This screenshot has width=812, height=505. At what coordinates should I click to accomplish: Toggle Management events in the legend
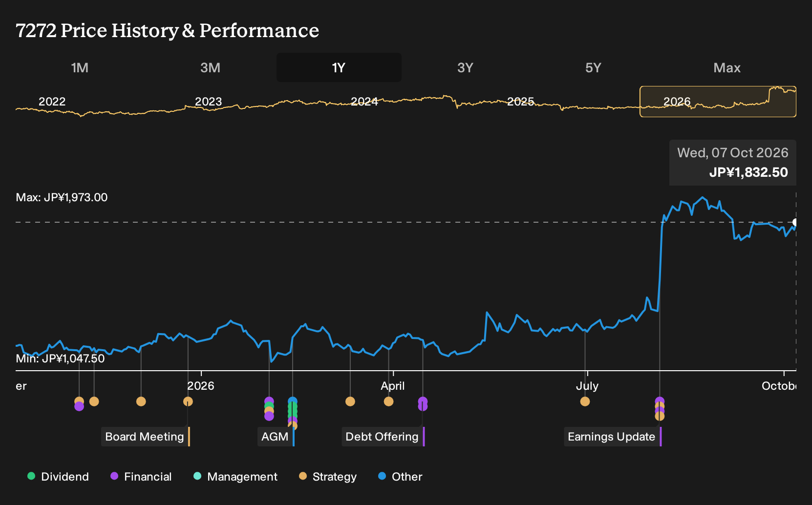click(x=235, y=477)
